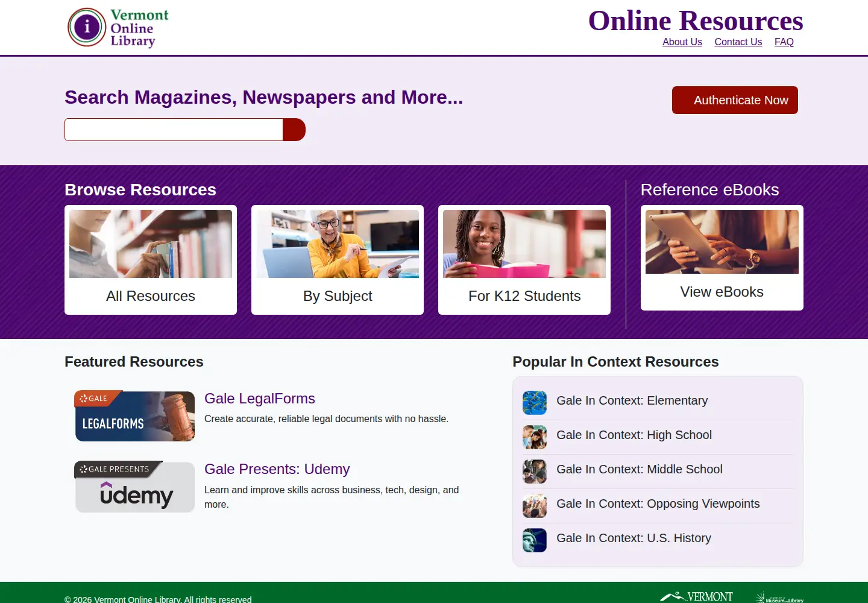Click the "Search Magazines, Newspapers and More..." heading
The image size is (868, 603).
(x=264, y=97)
